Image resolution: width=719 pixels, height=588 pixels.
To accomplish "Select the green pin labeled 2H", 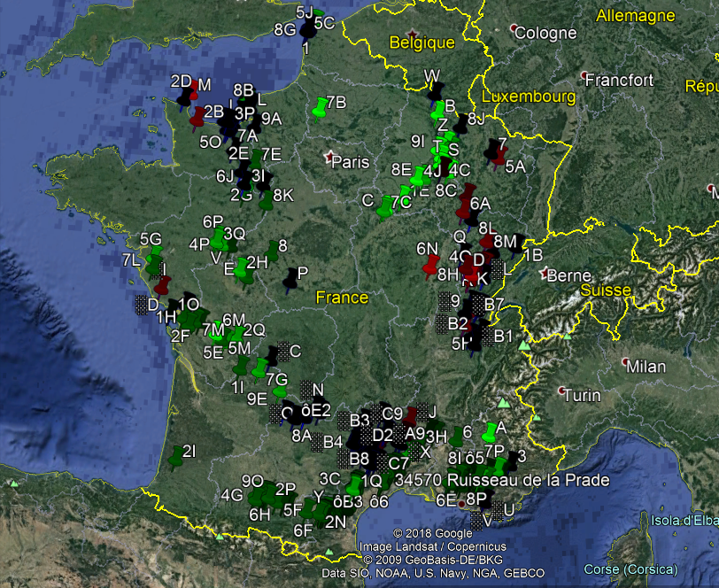I will coord(243,271).
